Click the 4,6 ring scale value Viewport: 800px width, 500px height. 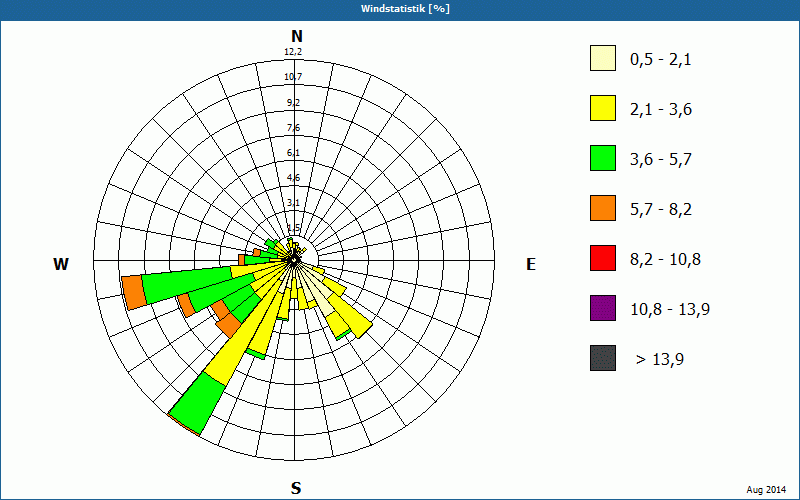293,178
